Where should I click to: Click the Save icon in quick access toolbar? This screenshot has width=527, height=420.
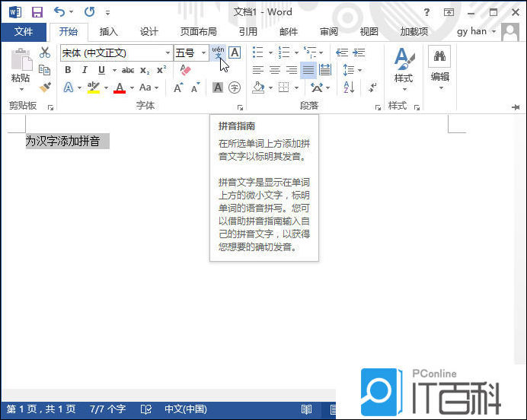pyautogui.click(x=37, y=12)
